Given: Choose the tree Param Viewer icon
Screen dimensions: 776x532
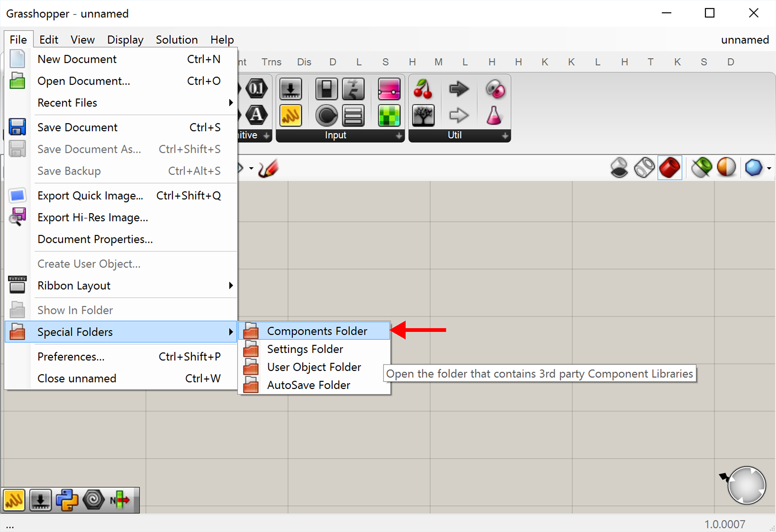Looking at the screenshot, I should tap(423, 115).
